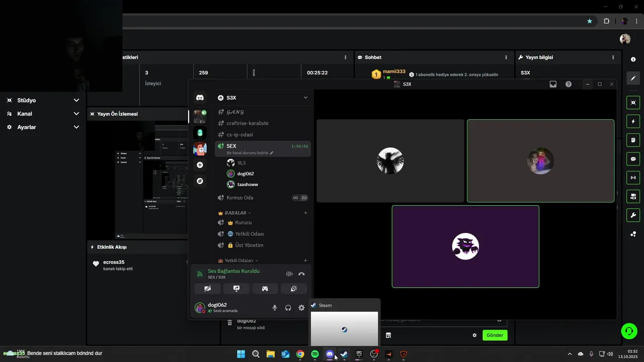Screen dimensions: 644x362
Task: Start an activity with the controller button
Action: click(x=265, y=289)
